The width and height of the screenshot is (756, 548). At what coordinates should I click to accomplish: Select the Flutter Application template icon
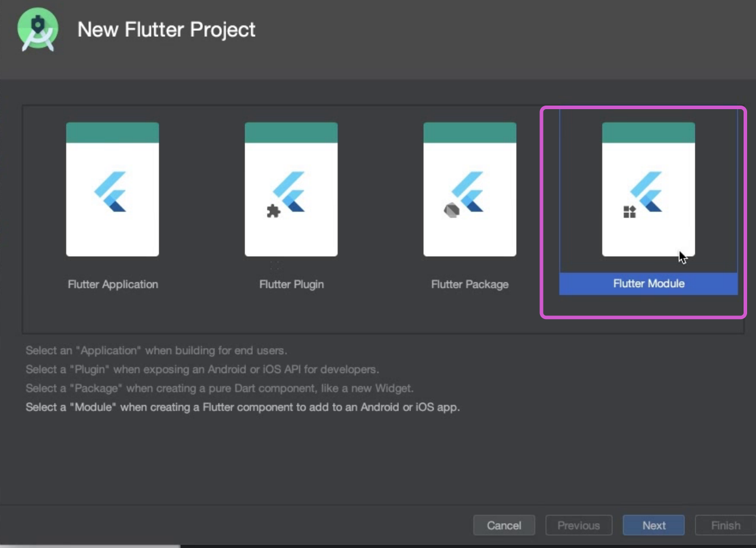pyautogui.click(x=112, y=189)
